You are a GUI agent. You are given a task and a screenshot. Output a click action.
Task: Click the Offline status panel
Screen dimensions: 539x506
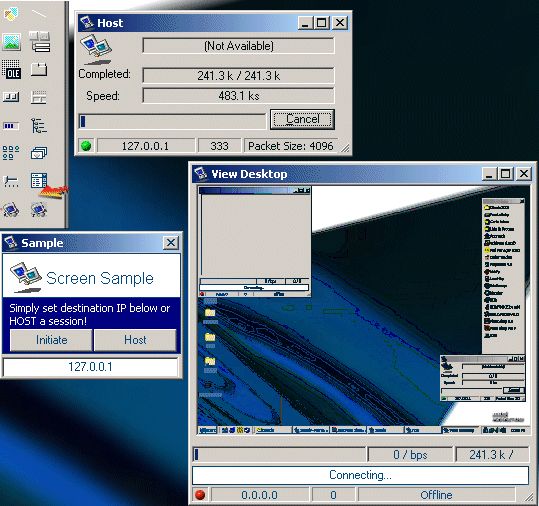[x=436, y=495]
